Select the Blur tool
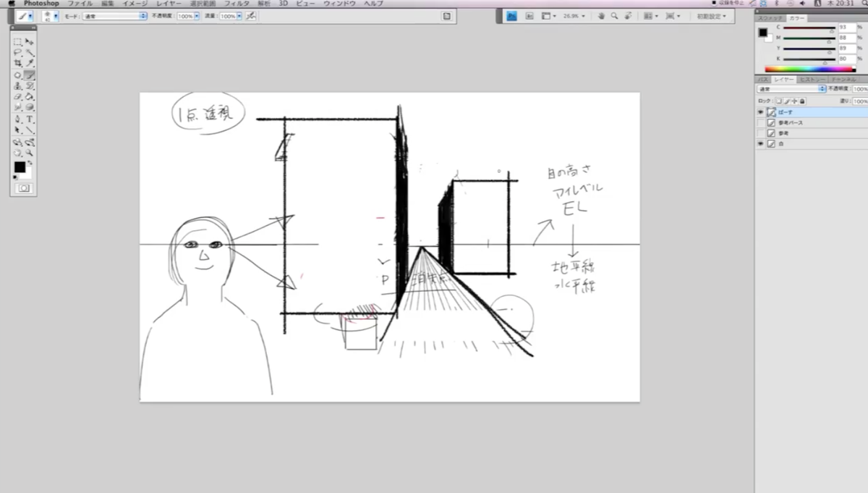This screenshot has height=493, width=868. (x=17, y=107)
